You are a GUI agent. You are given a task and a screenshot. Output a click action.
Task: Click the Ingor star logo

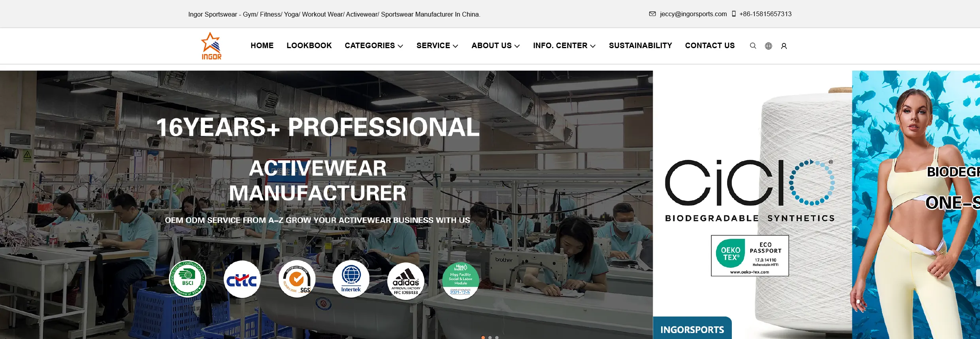[x=211, y=46]
